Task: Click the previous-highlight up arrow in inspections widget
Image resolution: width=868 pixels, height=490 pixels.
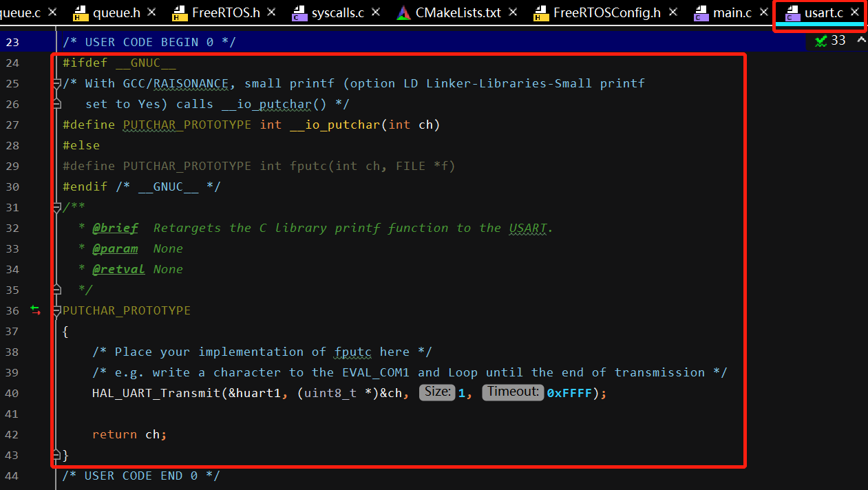Action: click(x=861, y=41)
